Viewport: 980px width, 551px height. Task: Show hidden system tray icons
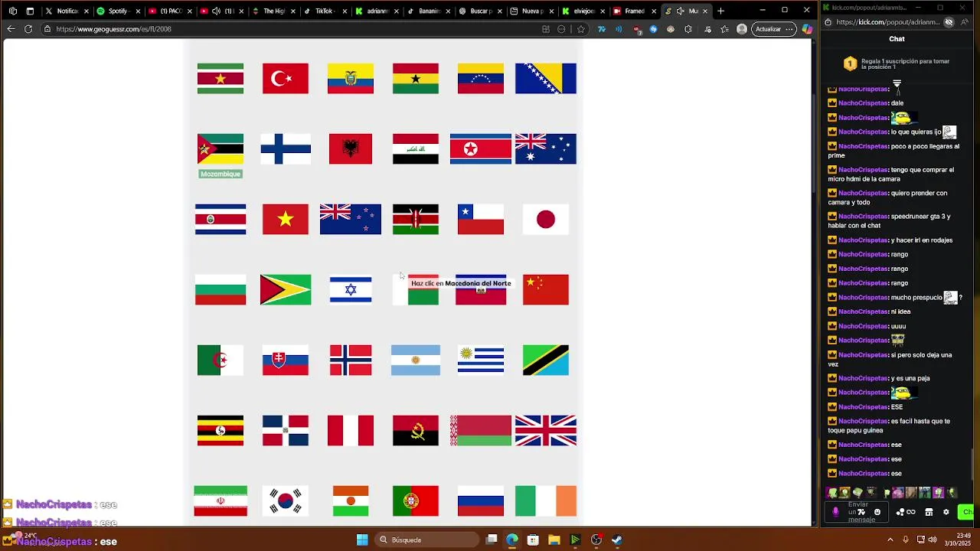890,540
